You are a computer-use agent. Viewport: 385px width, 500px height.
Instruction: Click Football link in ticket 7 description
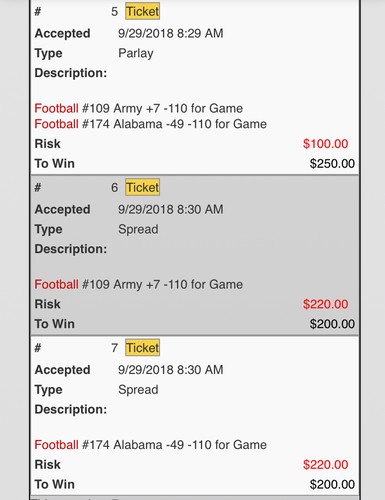[x=56, y=445]
